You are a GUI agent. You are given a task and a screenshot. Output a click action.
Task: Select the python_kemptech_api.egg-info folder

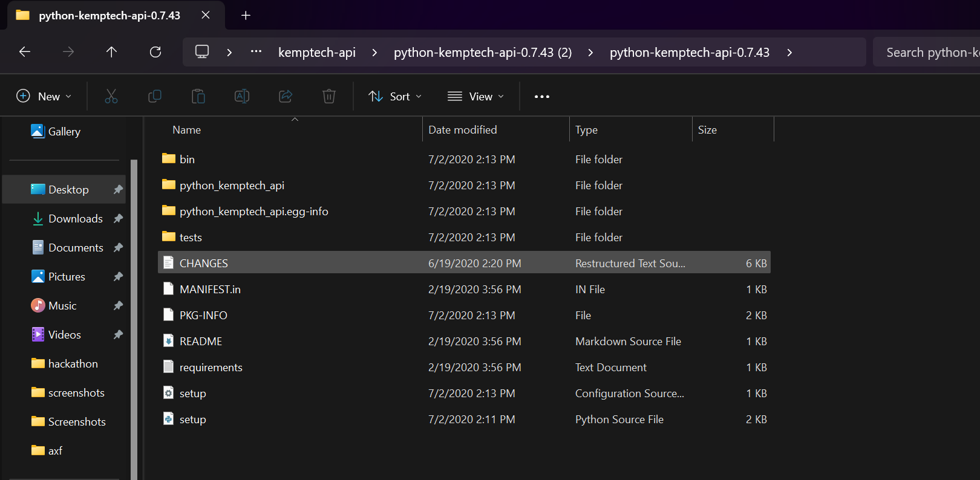(x=464, y=212)
